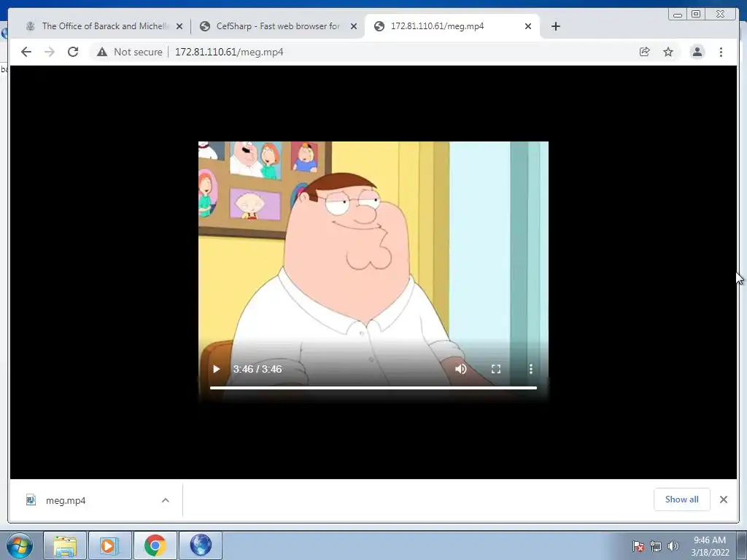Click the Show desktop strip beside the taskbar clock
Image resolution: width=747 pixels, height=560 pixels.
[x=742, y=545]
